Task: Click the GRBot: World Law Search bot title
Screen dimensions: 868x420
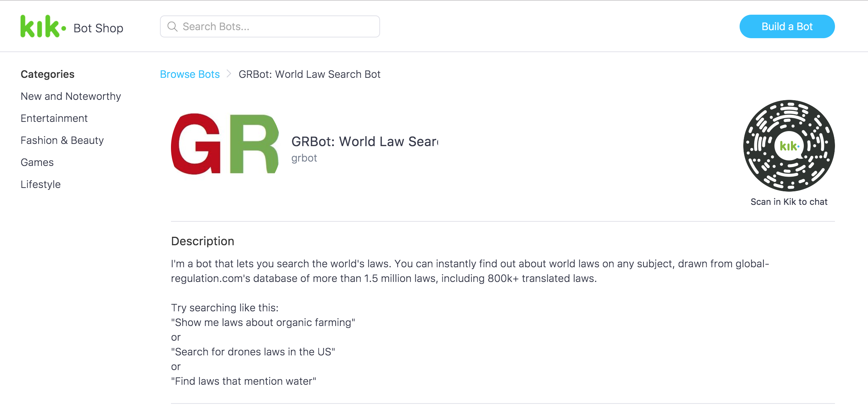Action: pos(365,141)
